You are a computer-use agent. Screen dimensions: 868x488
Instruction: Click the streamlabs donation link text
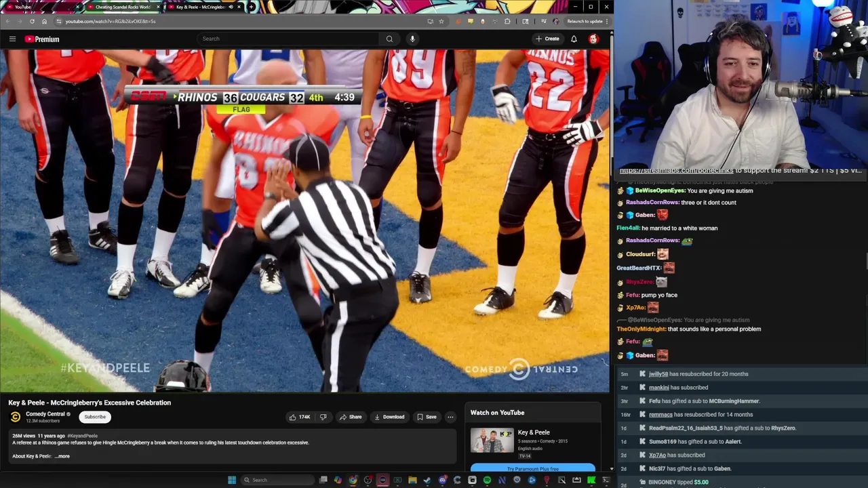676,171
